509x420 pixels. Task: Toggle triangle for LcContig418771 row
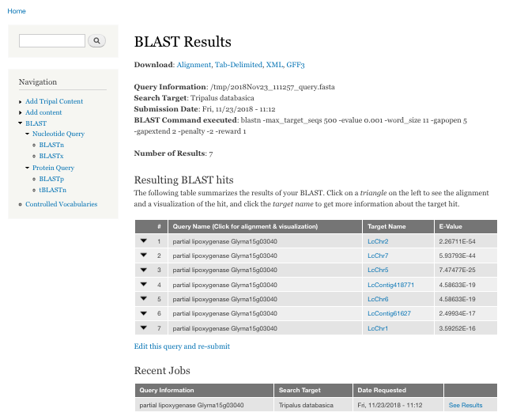point(144,284)
